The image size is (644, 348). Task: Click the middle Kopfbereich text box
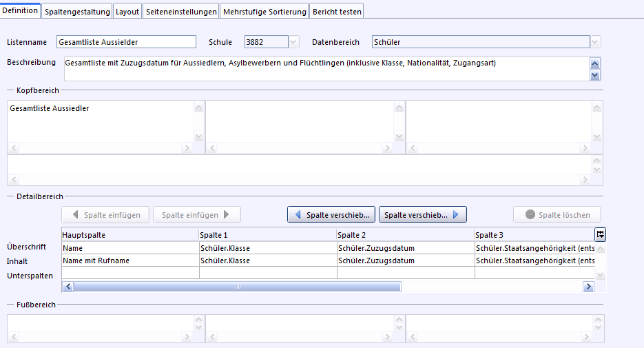(300, 121)
